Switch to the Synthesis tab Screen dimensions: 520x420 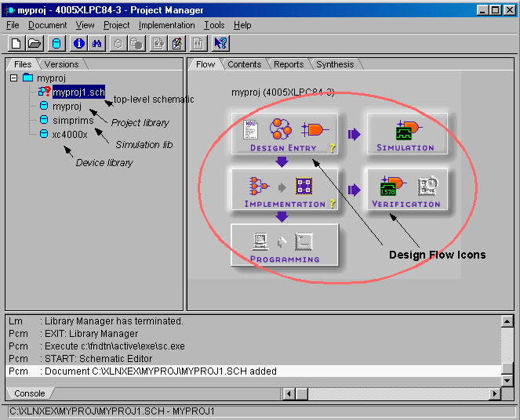point(335,64)
